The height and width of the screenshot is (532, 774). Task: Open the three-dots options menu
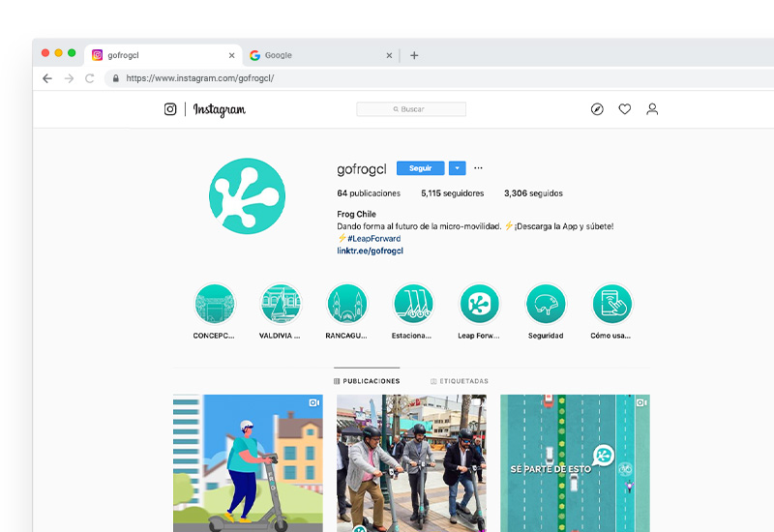[478, 167]
